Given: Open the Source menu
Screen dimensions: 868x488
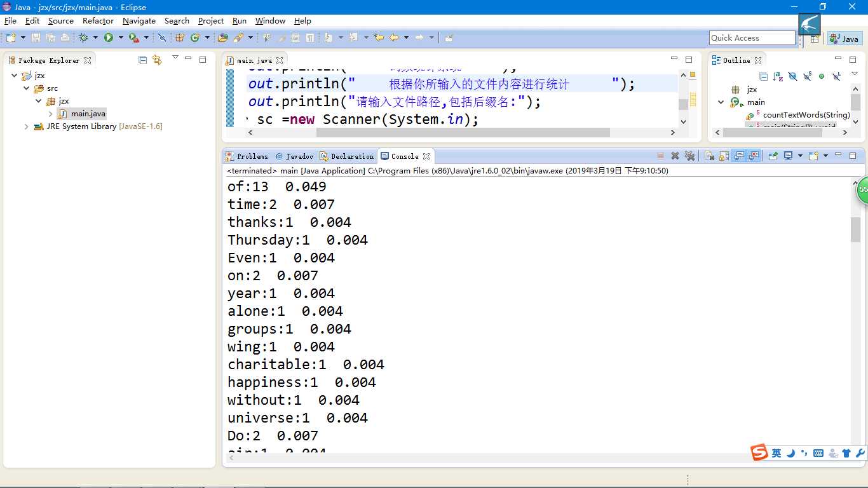Looking at the screenshot, I should click(60, 20).
